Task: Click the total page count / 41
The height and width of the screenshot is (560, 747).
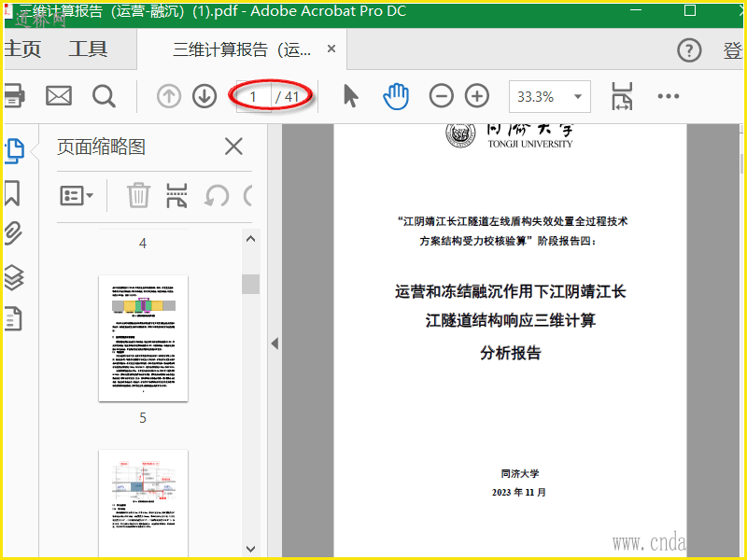Action: (288, 97)
